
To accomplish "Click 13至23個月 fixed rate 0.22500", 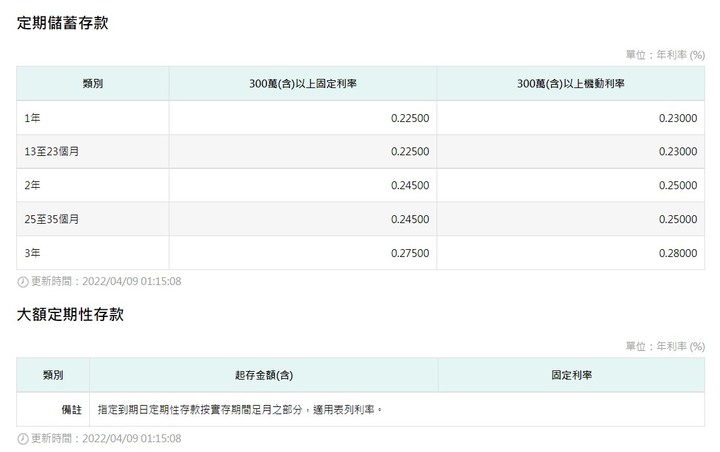I will click(410, 152).
